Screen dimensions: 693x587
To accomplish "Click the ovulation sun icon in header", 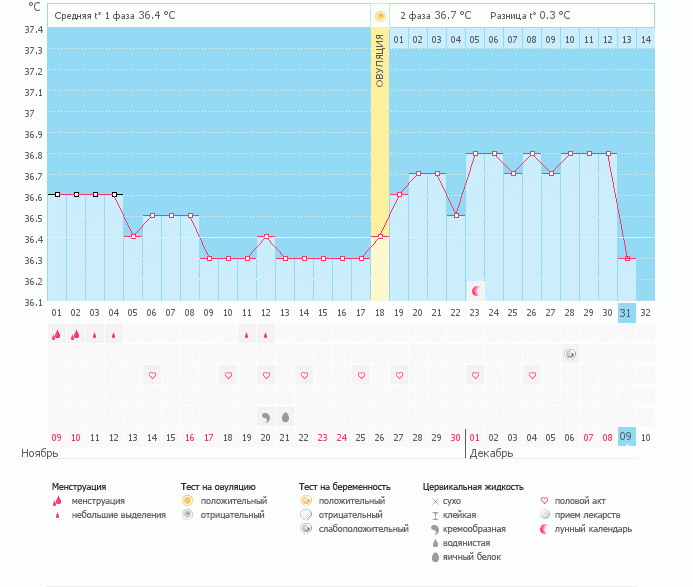I will pyautogui.click(x=380, y=17).
